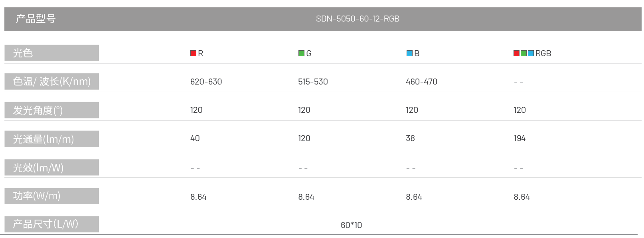
Task: Select the wavelength value 460-470
Action: [421, 82]
